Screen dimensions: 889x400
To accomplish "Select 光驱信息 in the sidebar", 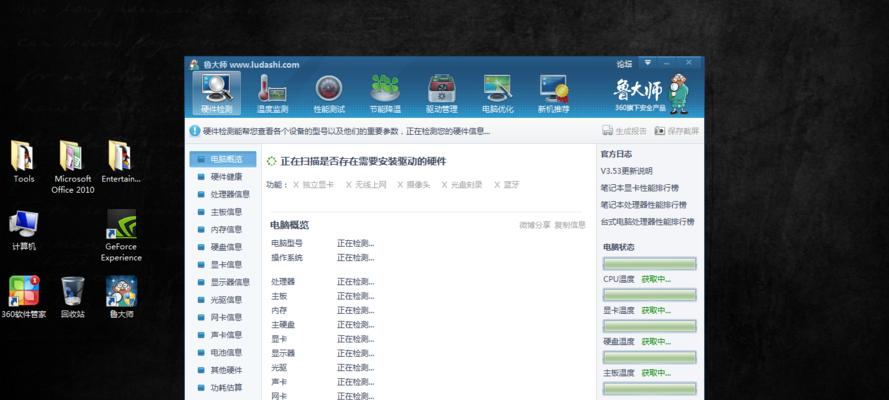I will (x=222, y=300).
